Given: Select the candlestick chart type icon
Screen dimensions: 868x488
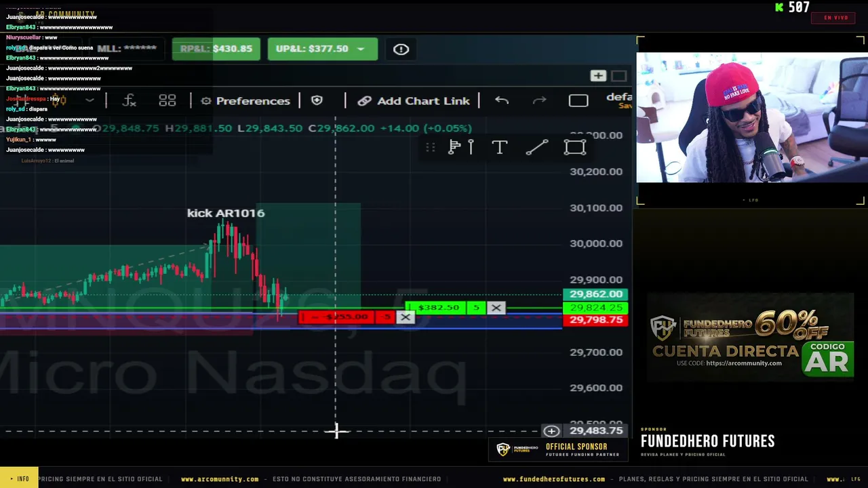Looking at the screenshot, I should pos(59,100).
